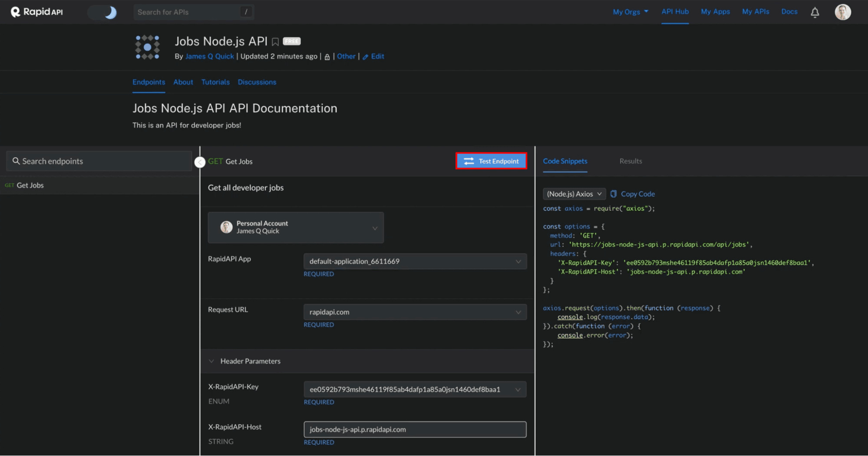Click the slash shortcut hint in search

246,12
